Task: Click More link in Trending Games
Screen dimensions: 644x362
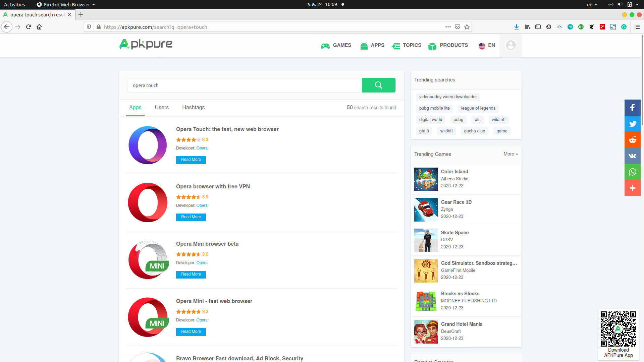Action: [511, 154]
